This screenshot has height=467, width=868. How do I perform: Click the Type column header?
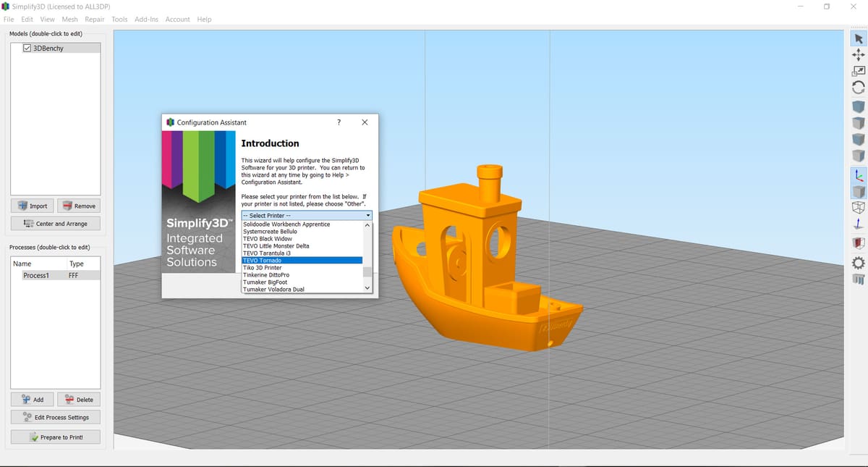[x=82, y=264]
